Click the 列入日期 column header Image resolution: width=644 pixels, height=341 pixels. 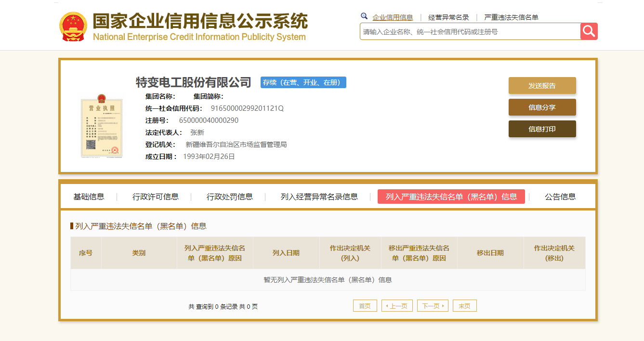[286, 253]
